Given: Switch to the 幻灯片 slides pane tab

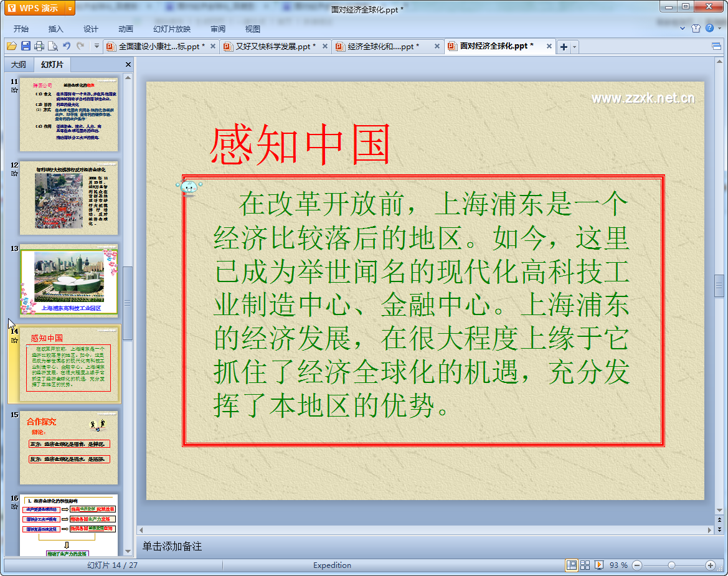Looking at the screenshot, I should (52, 65).
